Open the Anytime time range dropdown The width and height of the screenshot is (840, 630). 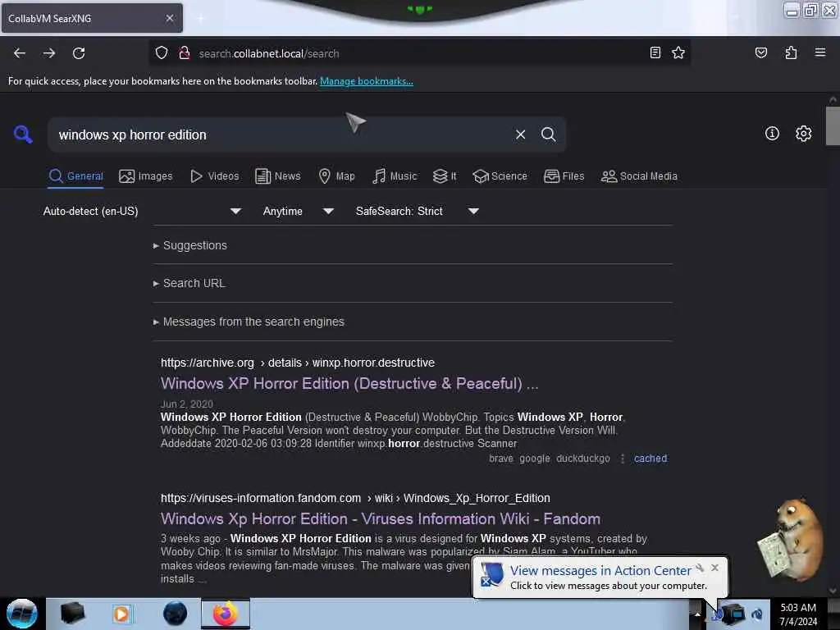[x=299, y=211]
